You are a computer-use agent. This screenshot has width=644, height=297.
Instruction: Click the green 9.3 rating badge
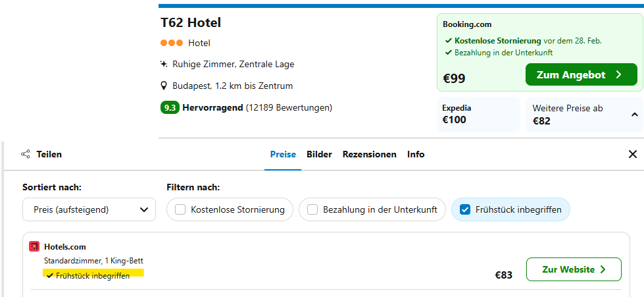click(170, 108)
